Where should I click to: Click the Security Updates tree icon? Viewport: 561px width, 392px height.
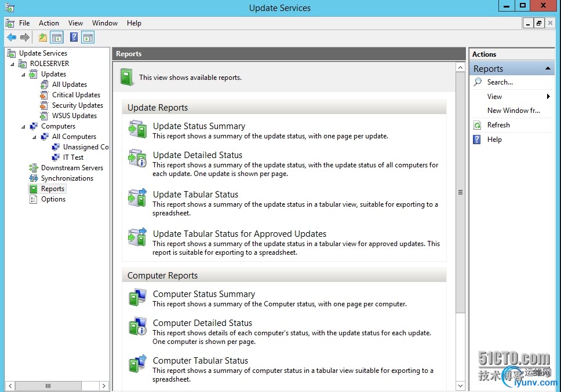45,105
